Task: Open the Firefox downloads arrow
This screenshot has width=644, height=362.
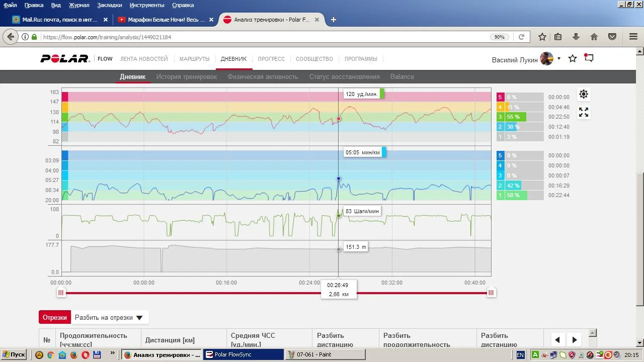Action: point(576,37)
